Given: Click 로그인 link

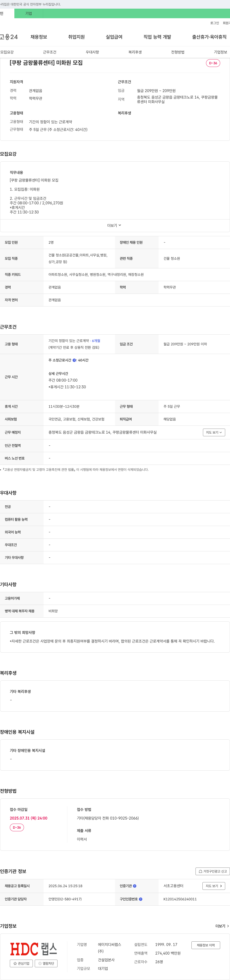Looking at the screenshot, I should 214,23.
